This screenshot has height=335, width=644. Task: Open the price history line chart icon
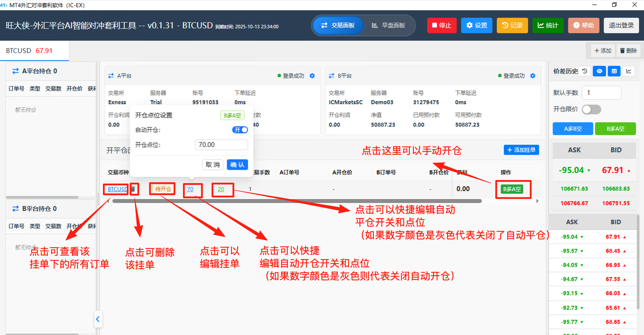coord(629,71)
